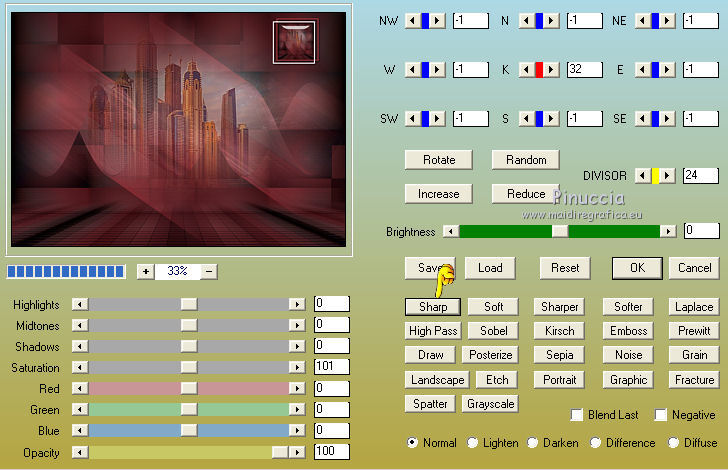The height and width of the screenshot is (470, 728).
Task: Click the Rotate button
Action: tap(439, 160)
